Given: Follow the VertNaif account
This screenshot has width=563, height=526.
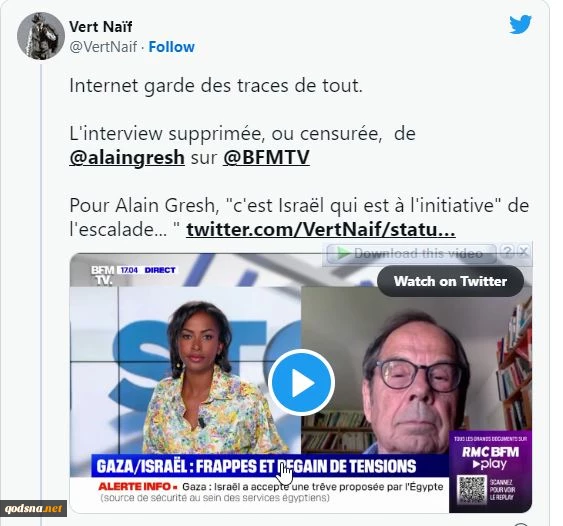Looking at the screenshot, I should click(172, 47).
